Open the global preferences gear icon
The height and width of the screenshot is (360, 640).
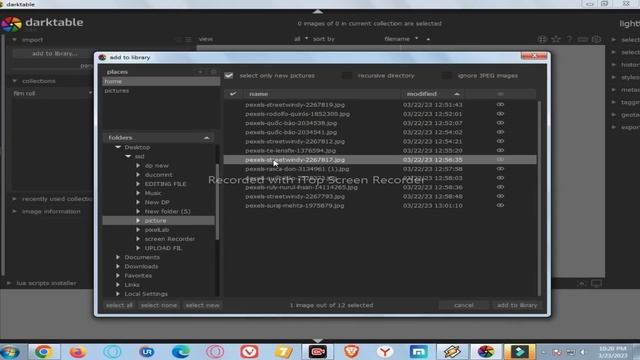(596, 39)
